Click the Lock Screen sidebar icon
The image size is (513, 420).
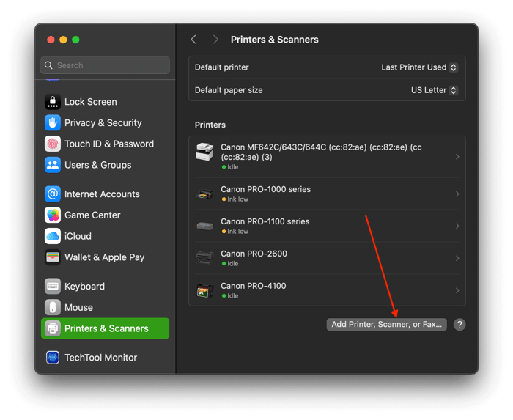coord(53,102)
